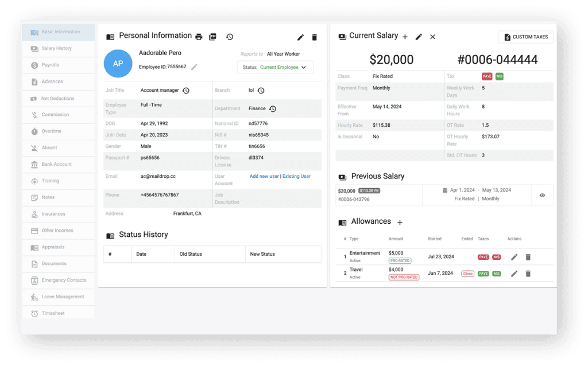View Branch history icon
Viewport: 588px width, 366px height.
[x=261, y=91]
